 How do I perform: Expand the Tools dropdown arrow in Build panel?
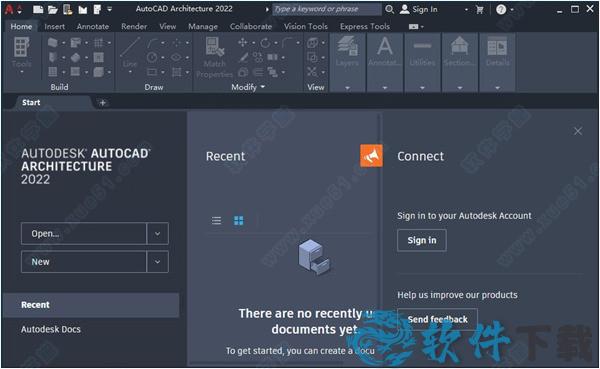[x=21, y=72]
